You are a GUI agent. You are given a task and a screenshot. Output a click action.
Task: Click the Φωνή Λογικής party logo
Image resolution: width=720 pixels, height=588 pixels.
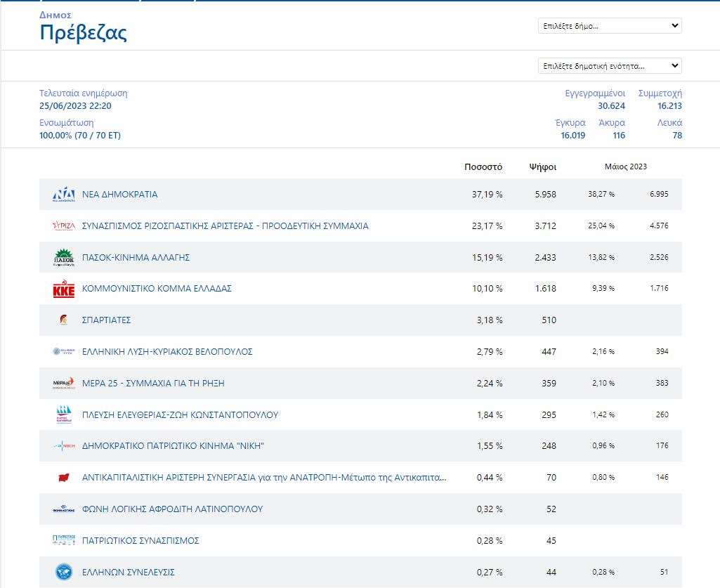pos(64,509)
